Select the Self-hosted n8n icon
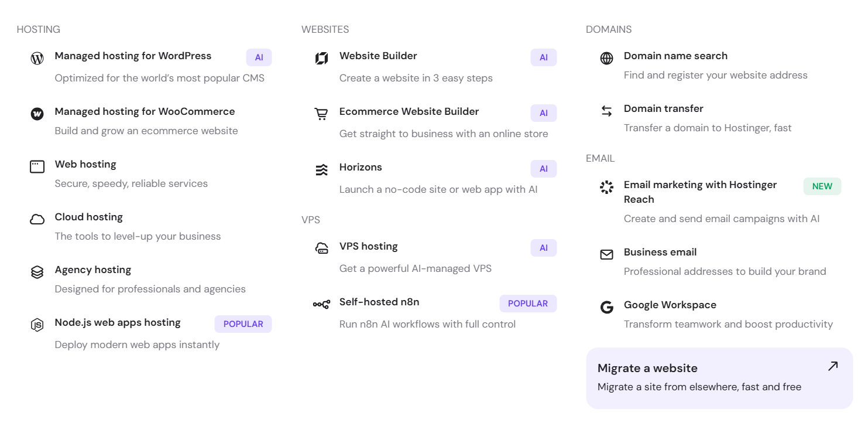Screen dimensions: 868x426 point(321,304)
